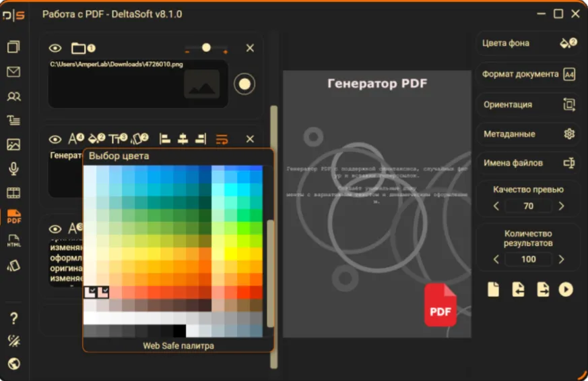588x381 pixels.
Task: Click the PDF page preview Генератор PDF
Action: click(377, 204)
